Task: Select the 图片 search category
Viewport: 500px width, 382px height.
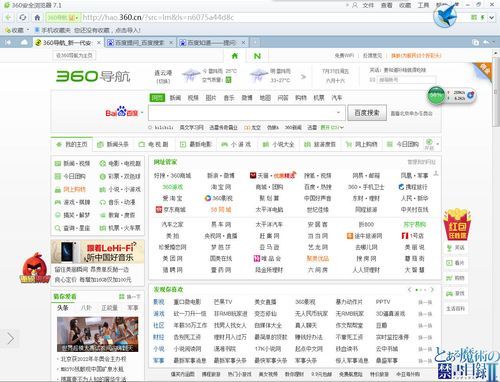Action: point(211,98)
